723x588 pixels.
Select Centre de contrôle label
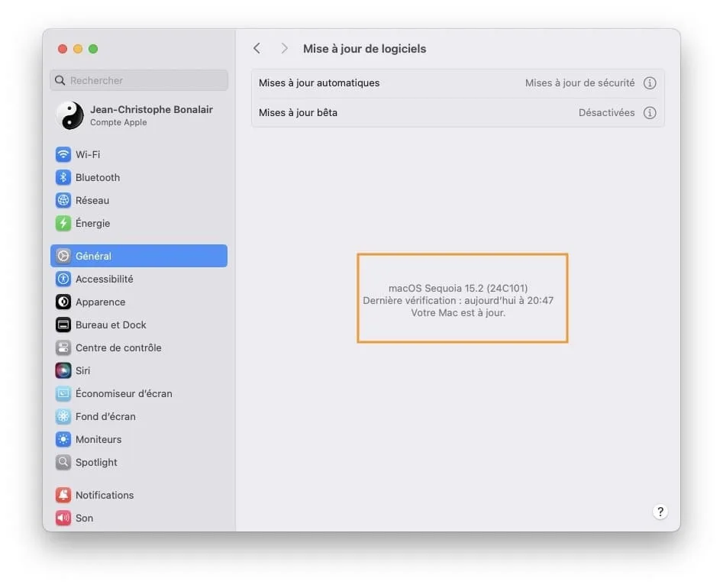point(118,347)
